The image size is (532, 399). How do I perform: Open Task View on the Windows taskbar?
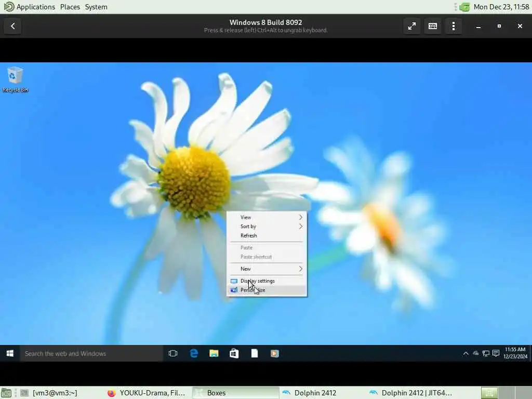pyautogui.click(x=172, y=353)
